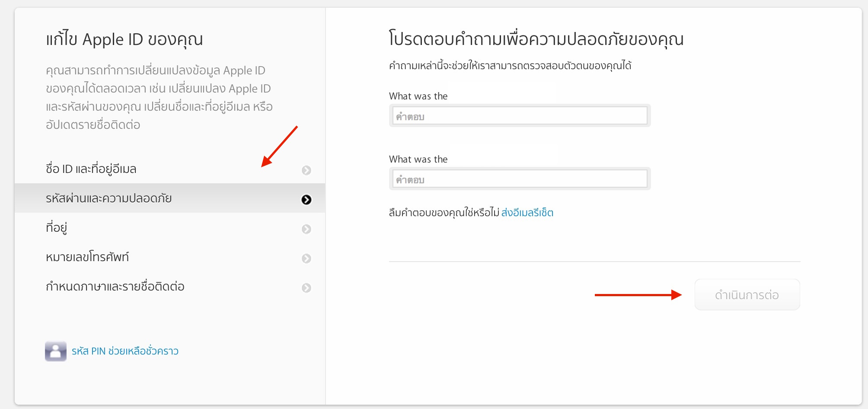Image resolution: width=868 pixels, height=409 pixels.
Task: Click the arrow icon beside กำหนดภาษาและรายชื่อติดต่อ
Action: pos(306,288)
